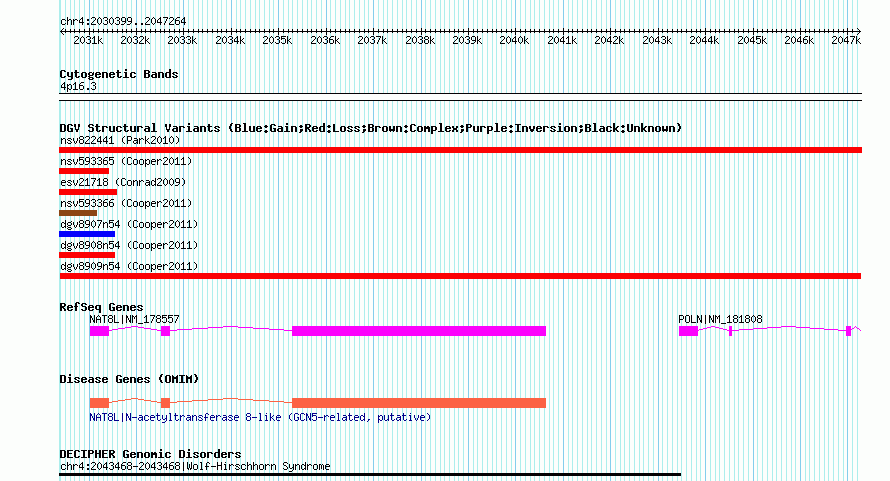Image resolution: width=890 pixels, height=481 pixels.
Task: Click the 2040k ruler mark
Action: (514, 40)
